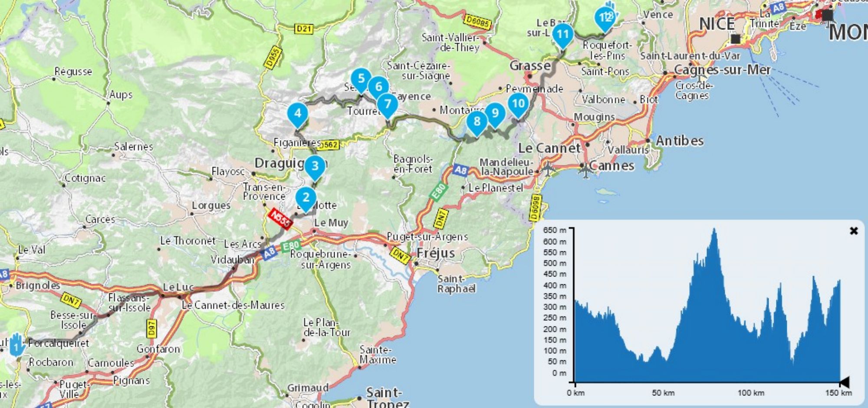868x408 pixels.
Task: Close the elevation profile panel
Action: coord(853,231)
